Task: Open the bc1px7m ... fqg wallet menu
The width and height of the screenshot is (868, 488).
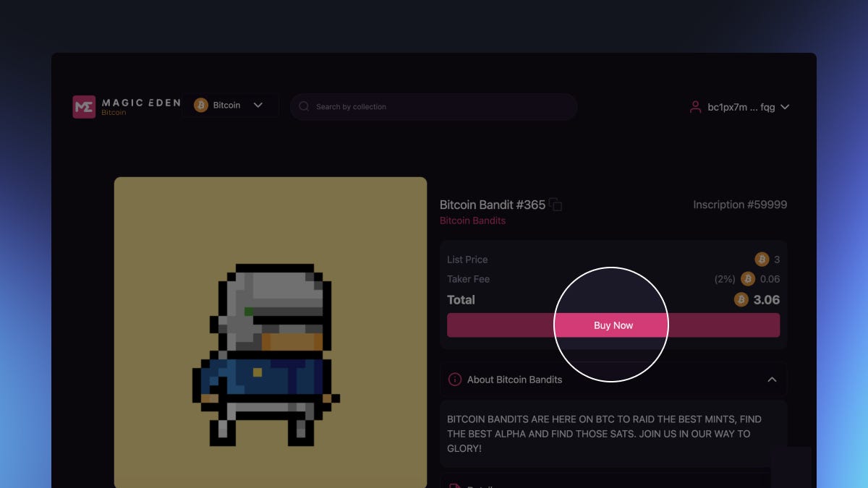Action: [739, 107]
